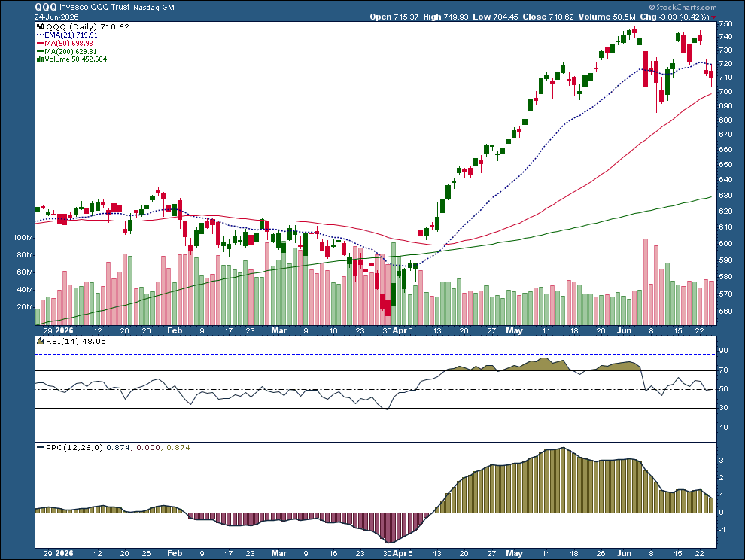Click the 0.000 PPO signal value
Image resolution: width=745 pixels, height=560 pixels.
pyautogui.click(x=148, y=447)
